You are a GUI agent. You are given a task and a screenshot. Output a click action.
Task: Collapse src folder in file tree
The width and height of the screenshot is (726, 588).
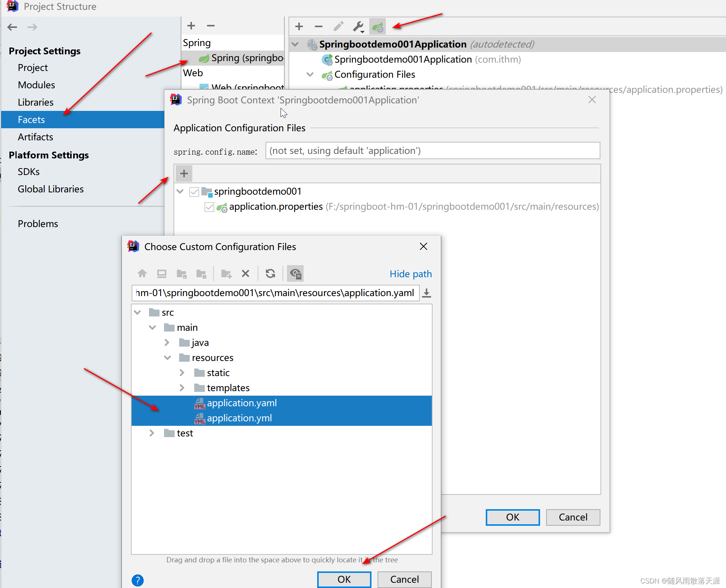[x=137, y=313]
